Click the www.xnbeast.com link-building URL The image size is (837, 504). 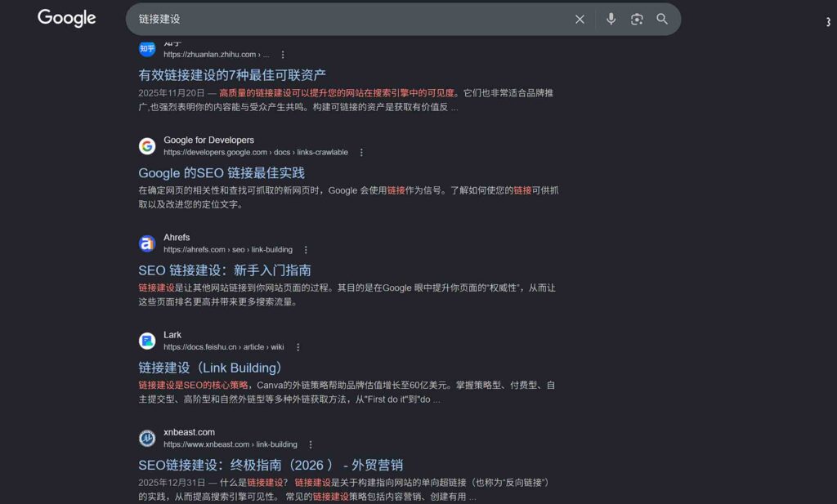point(231,444)
